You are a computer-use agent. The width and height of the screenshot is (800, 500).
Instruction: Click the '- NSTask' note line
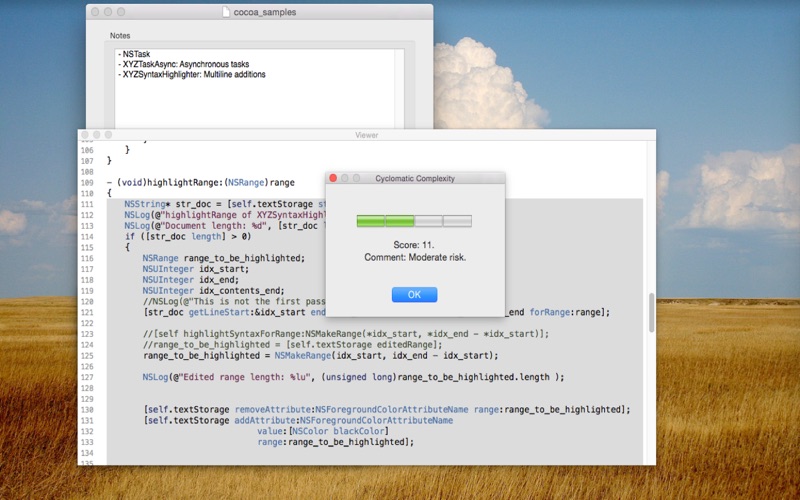click(x=134, y=54)
